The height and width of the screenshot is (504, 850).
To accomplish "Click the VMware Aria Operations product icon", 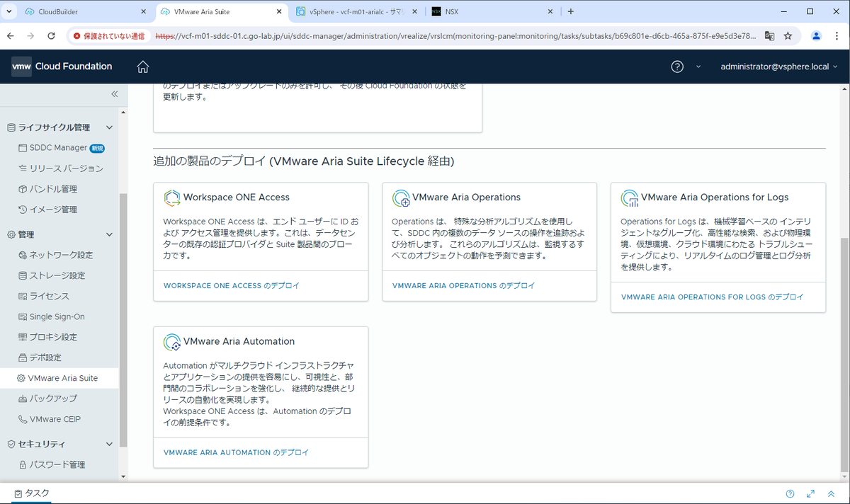I will [401, 198].
